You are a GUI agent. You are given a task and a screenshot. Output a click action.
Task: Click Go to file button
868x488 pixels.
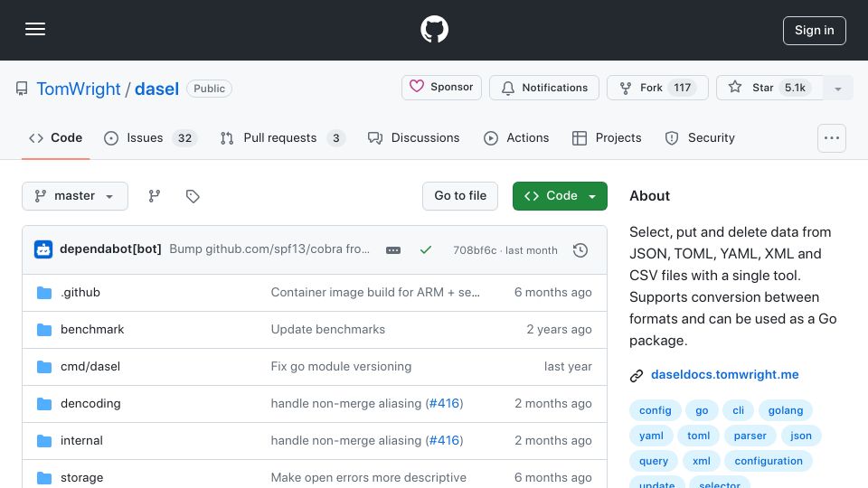click(x=460, y=196)
